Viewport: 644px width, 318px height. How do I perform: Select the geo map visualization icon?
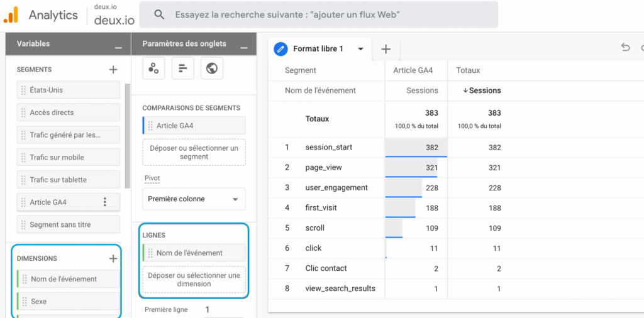point(212,68)
